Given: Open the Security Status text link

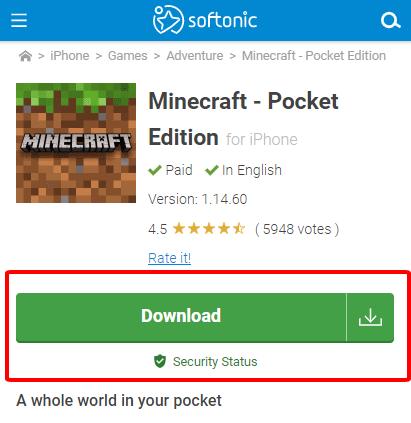Looking at the screenshot, I should point(215,362).
